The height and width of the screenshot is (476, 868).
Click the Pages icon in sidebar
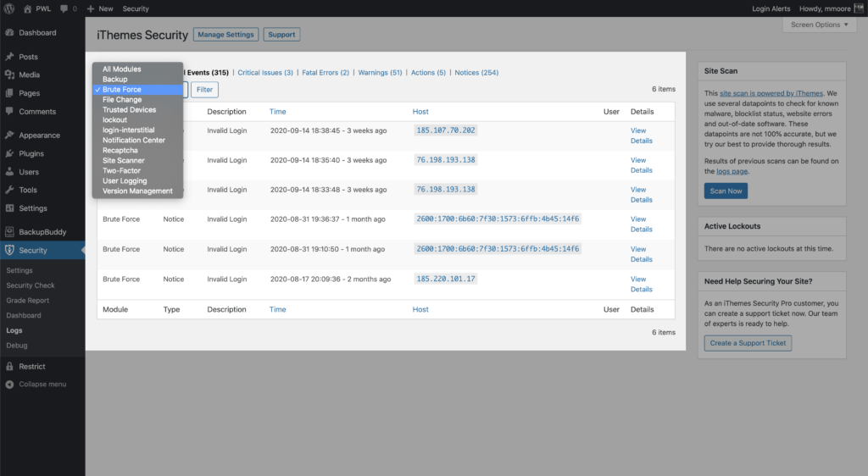[x=9, y=93]
